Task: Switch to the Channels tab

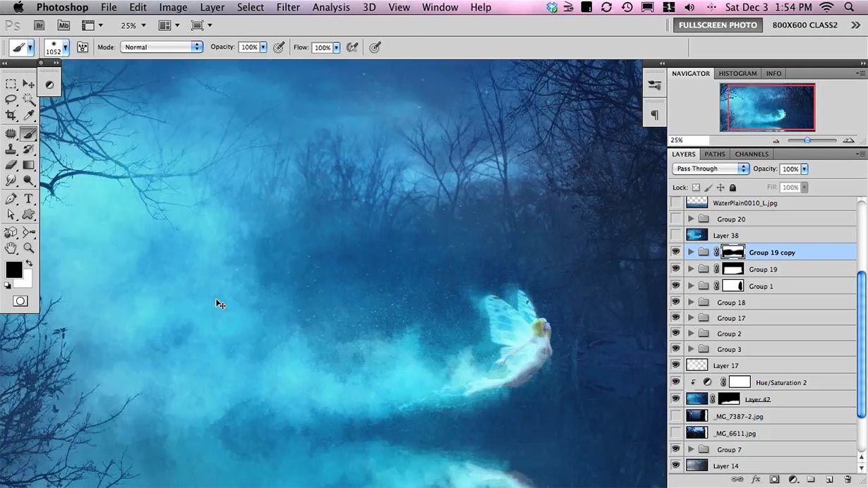Action: tap(752, 154)
